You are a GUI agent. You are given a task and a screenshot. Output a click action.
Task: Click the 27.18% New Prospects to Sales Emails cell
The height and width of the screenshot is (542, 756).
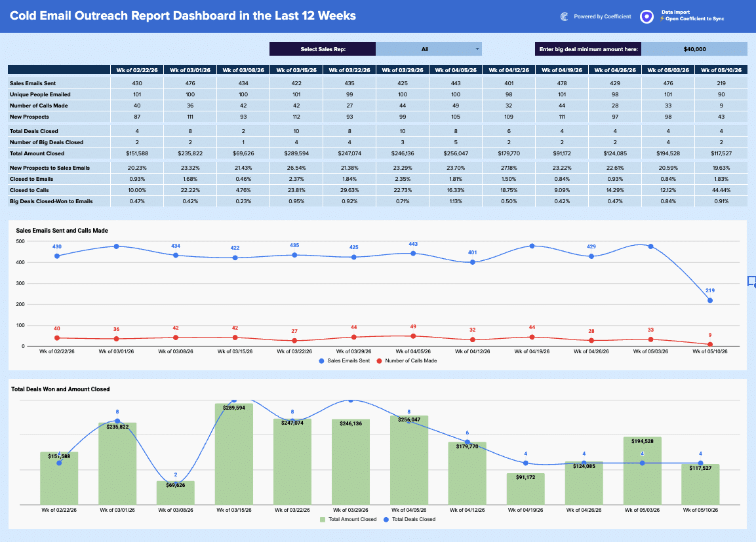point(509,168)
